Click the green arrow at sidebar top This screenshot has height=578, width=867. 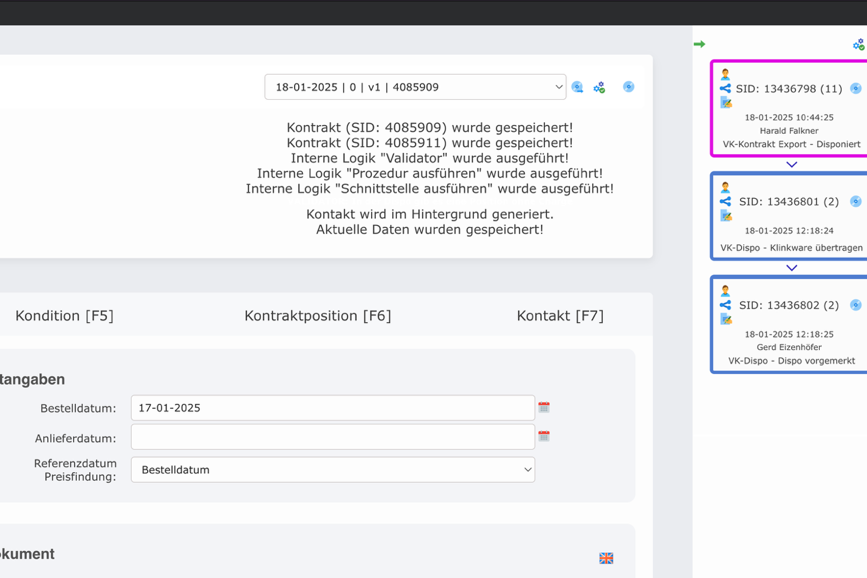tap(700, 44)
